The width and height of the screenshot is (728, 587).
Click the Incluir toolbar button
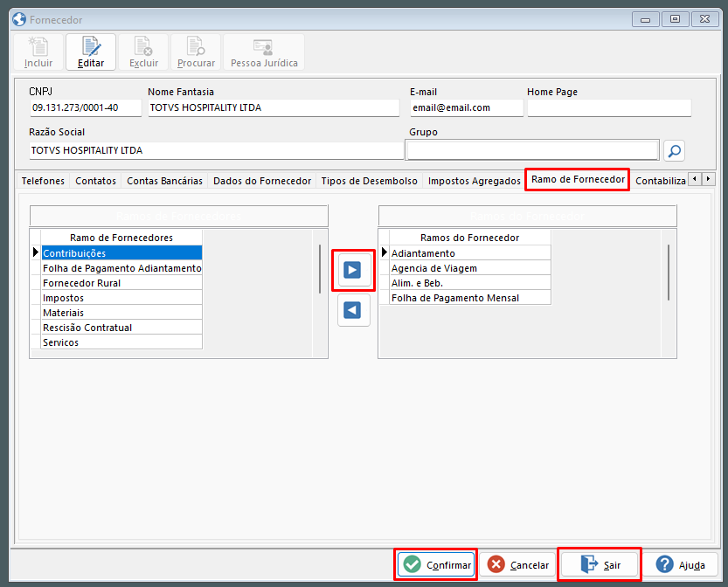[38, 52]
